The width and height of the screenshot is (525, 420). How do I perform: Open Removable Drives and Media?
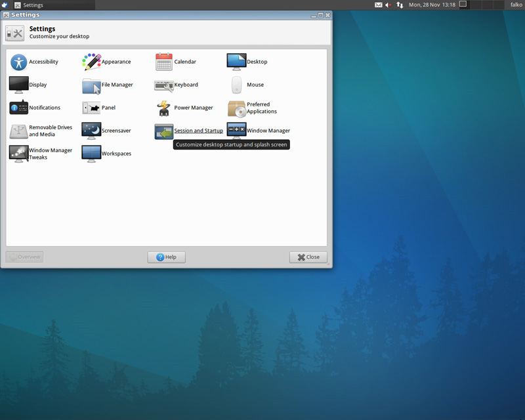pos(18,131)
